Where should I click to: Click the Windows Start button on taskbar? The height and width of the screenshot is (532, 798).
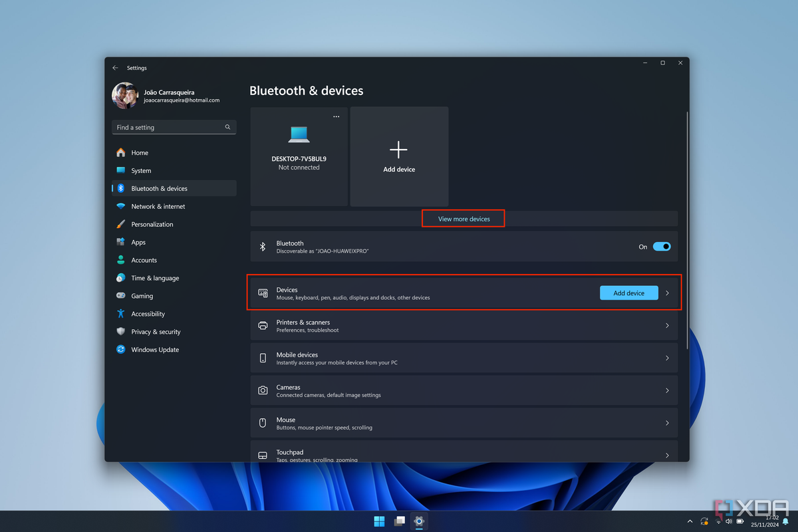[x=379, y=521]
